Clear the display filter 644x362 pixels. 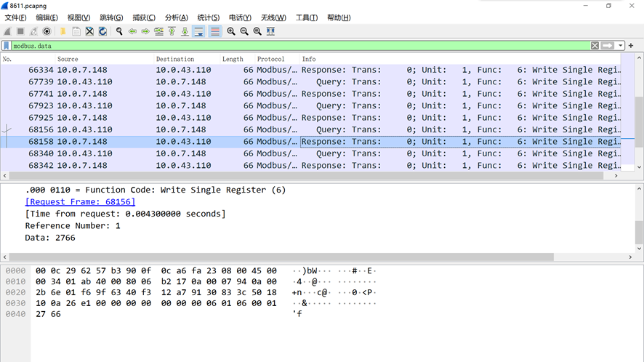pos(595,46)
